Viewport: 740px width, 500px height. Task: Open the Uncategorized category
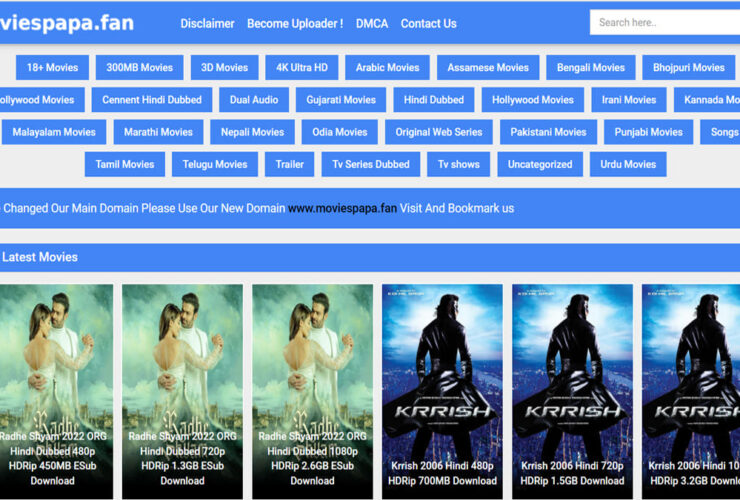540,164
